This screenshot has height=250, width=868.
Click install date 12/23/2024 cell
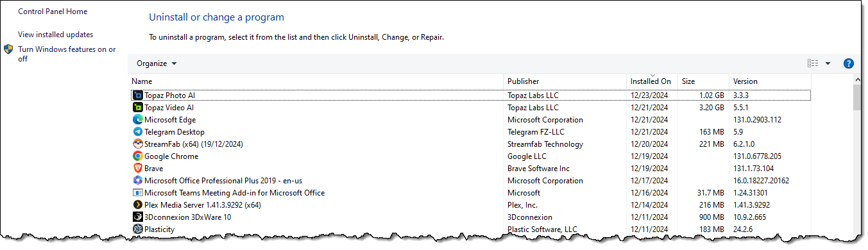coord(649,96)
